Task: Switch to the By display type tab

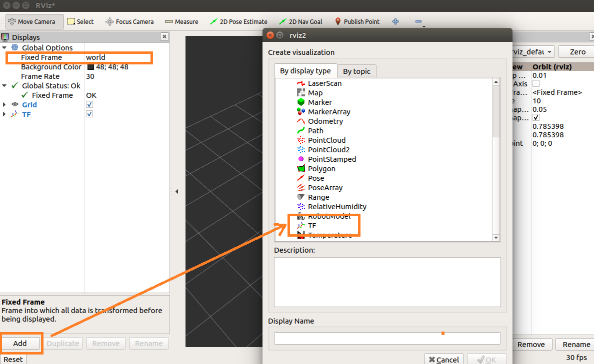Action: [305, 71]
